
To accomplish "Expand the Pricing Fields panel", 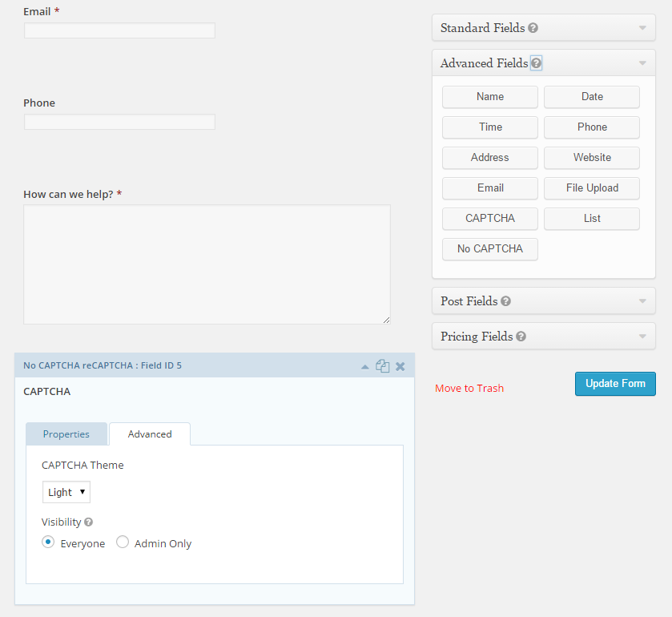I will pos(642,337).
